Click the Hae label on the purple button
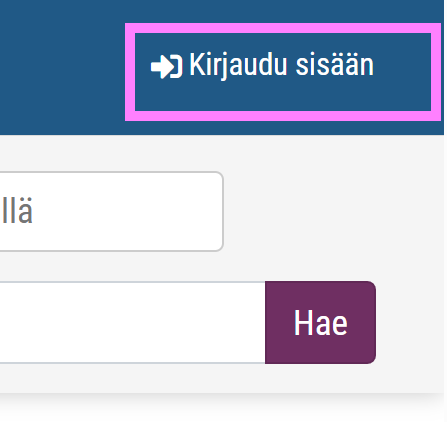 click(x=320, y=322)
